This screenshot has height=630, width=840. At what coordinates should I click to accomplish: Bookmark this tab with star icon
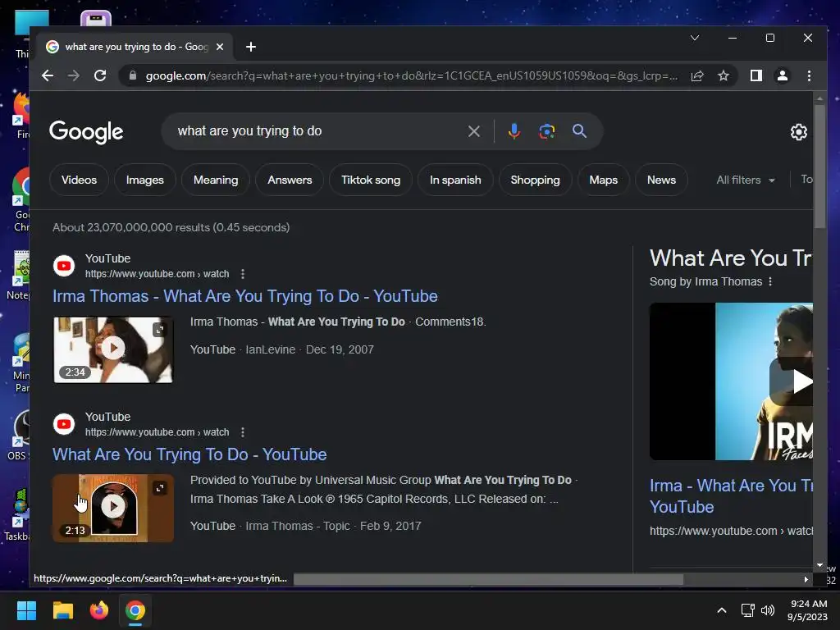(x=724, y=75)
